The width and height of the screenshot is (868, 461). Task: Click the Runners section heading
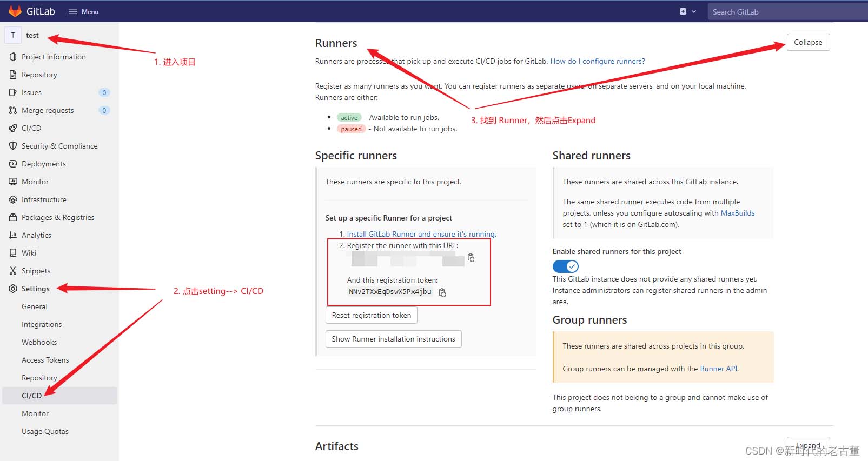(336, 43)
